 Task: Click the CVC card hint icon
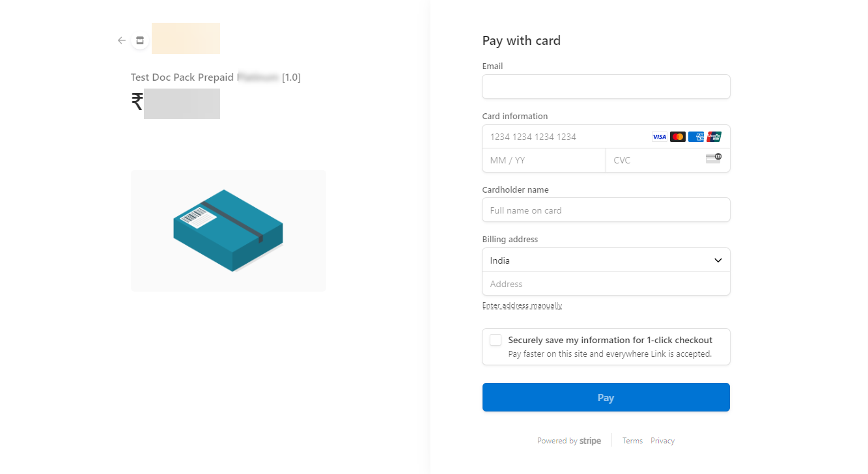[714, 158]
